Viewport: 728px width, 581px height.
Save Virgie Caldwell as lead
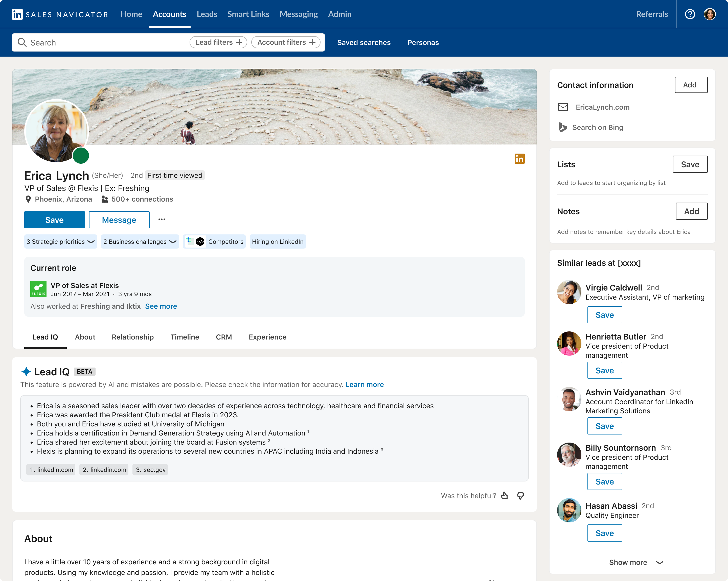(x=604, y=315)
